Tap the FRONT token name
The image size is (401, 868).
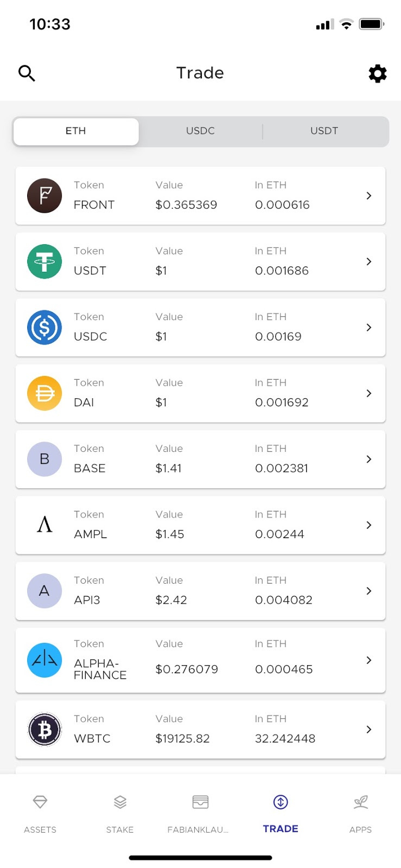tap(94, 205)
